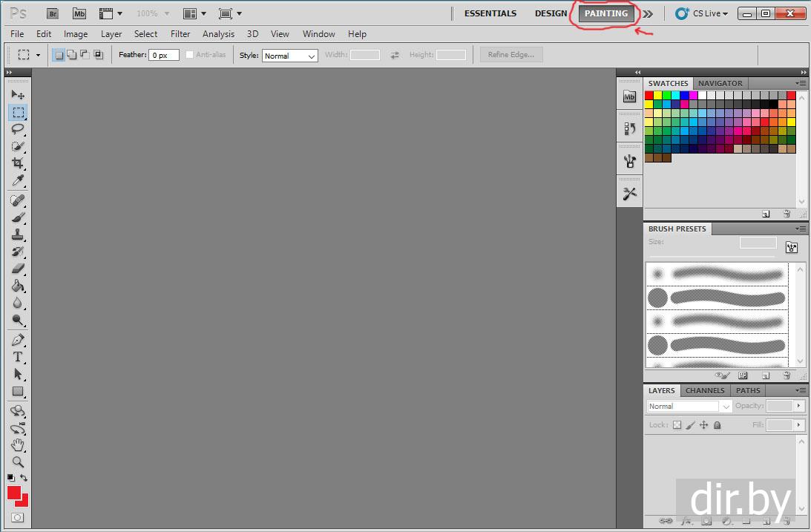Toggle Quick Mask mode
This screenshot has width=811, height=532.
(17, 517)
